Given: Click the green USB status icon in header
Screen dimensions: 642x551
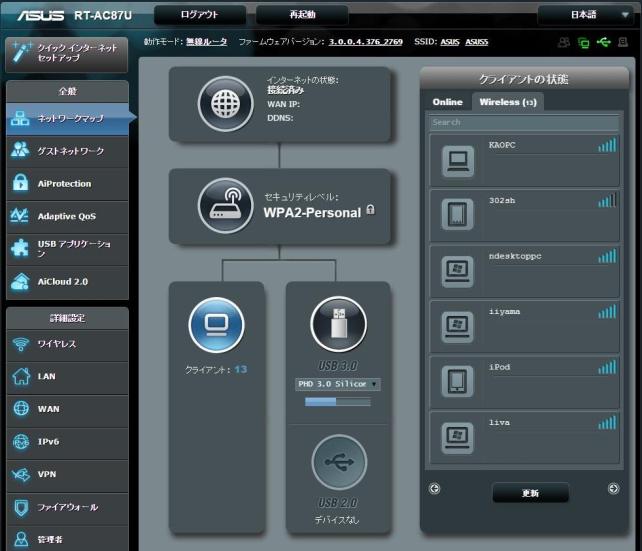Looking at the screenshot, I should click(604, 42).
